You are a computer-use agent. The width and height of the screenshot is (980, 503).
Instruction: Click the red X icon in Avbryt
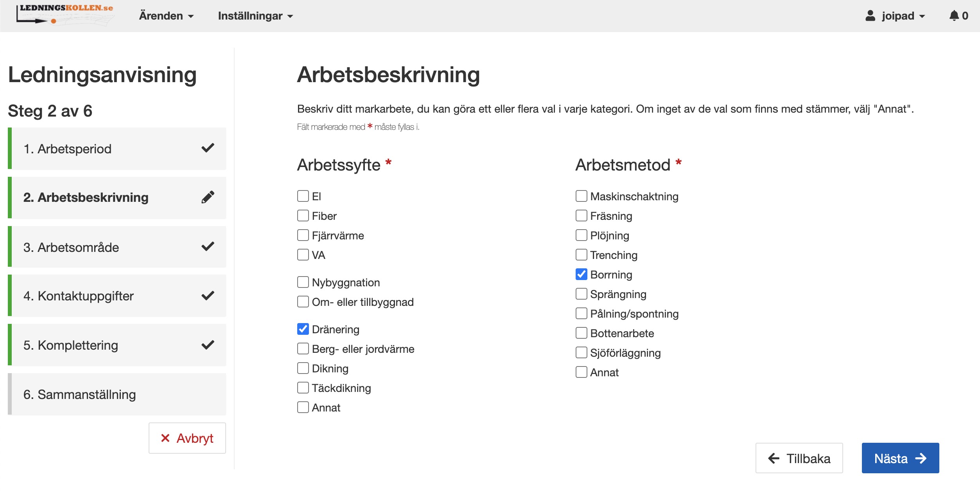(x=166, y=438)
